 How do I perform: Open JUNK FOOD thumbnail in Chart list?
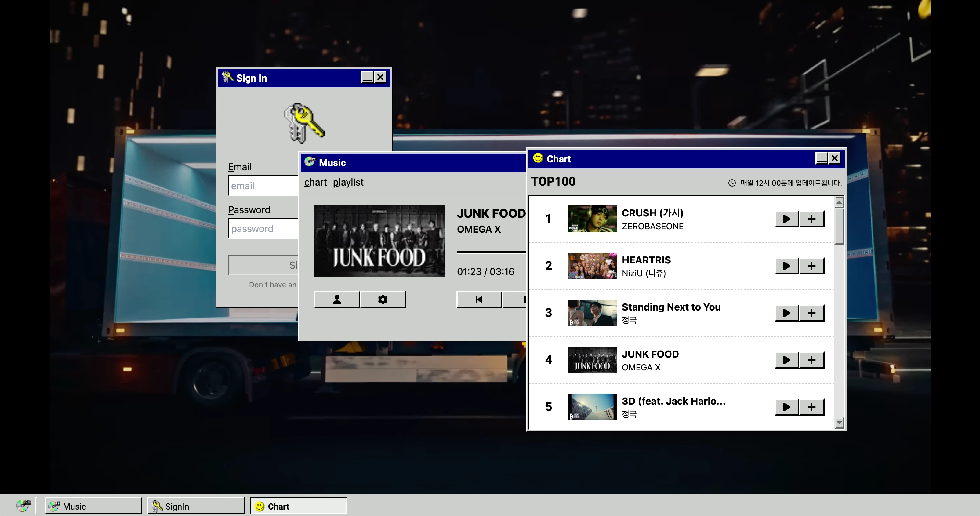click(x=592, y=360)
